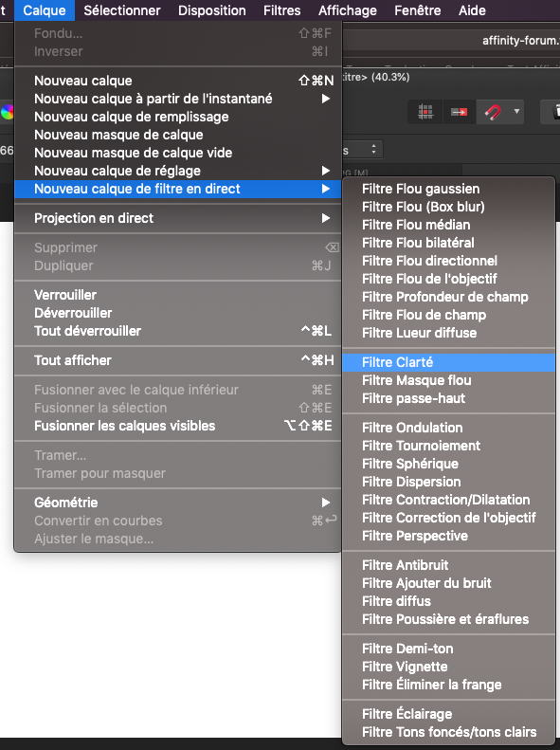Choose Nouveau calque
The width and height of the screenshot is (560, 750).
[x=178, y=81]
